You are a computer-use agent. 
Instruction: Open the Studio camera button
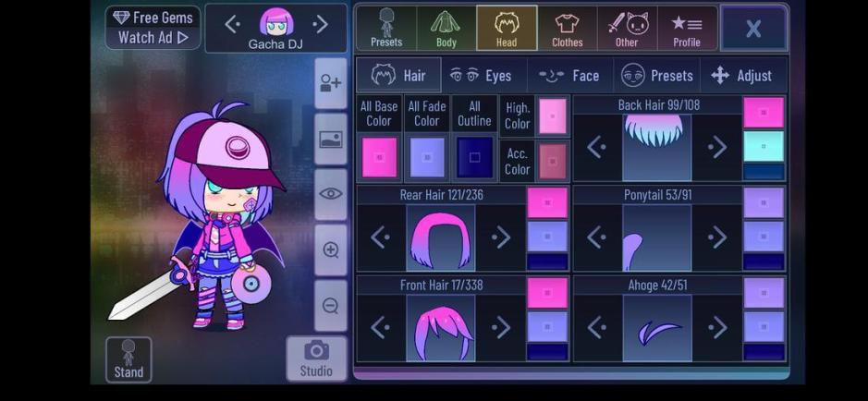(x=317, y=358)
